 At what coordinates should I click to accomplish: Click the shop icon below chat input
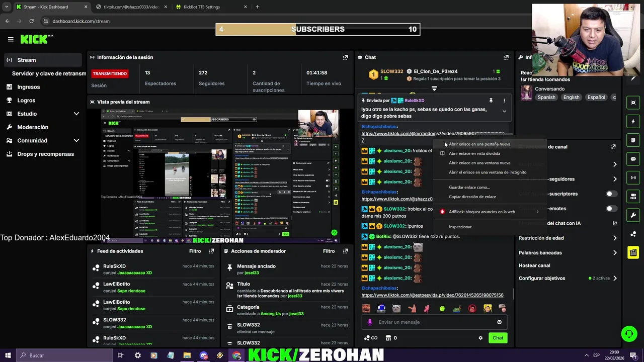(388, 338)
